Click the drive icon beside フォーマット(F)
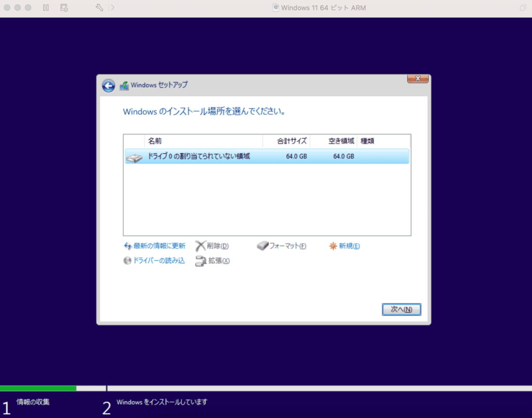This screenshot has width=532, height=418. pyautogui.click(x=262, y=246)
